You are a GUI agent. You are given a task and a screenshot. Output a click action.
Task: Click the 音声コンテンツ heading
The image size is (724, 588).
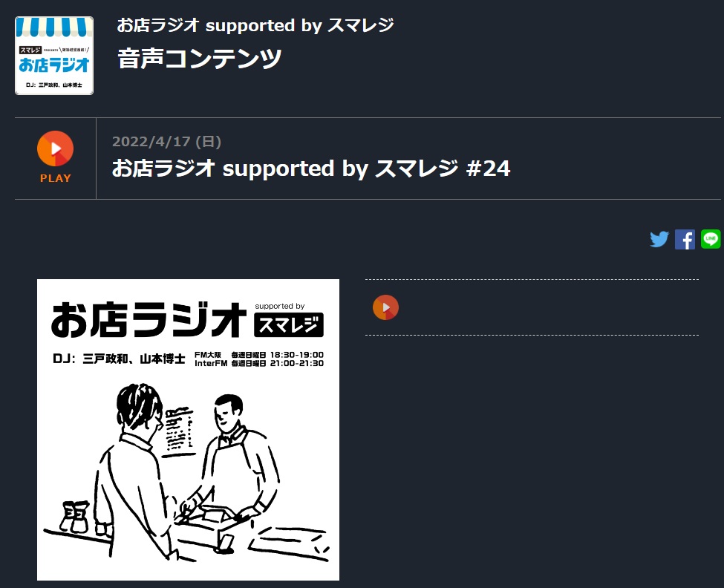[200, 59]
